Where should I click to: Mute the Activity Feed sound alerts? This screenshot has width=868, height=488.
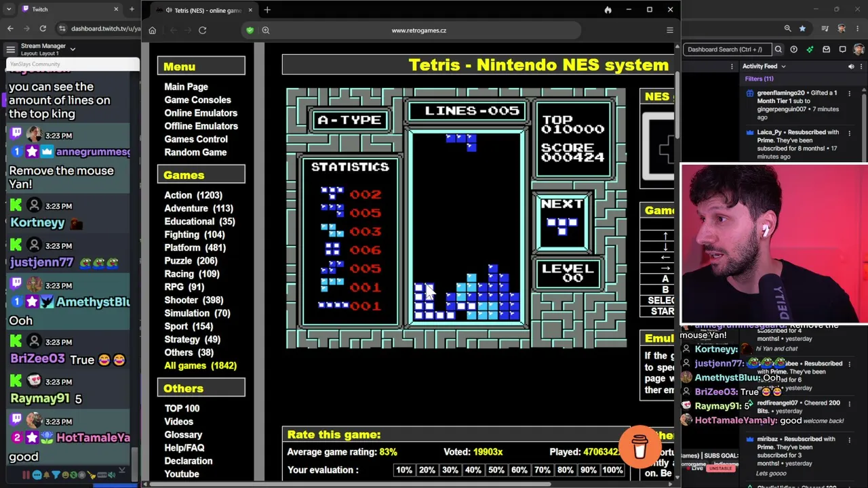851,66
